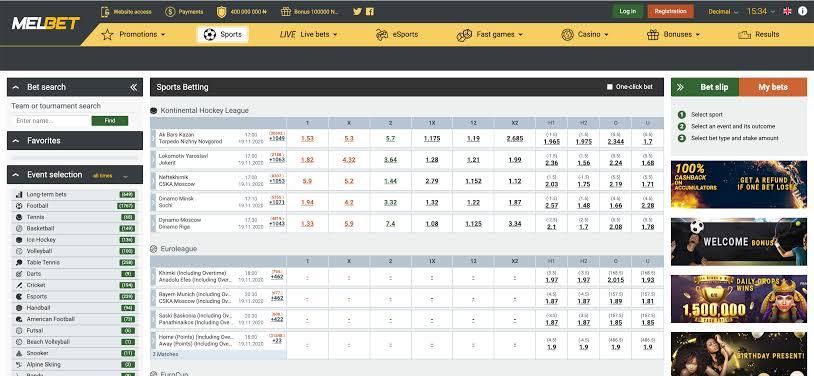
Task: Open the Bonuses dropdown
Action: point(673,34)
